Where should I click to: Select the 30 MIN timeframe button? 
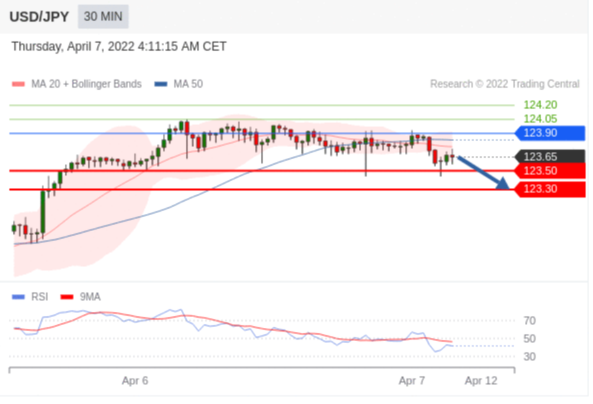pyautogui.click(x=103, y=17)
